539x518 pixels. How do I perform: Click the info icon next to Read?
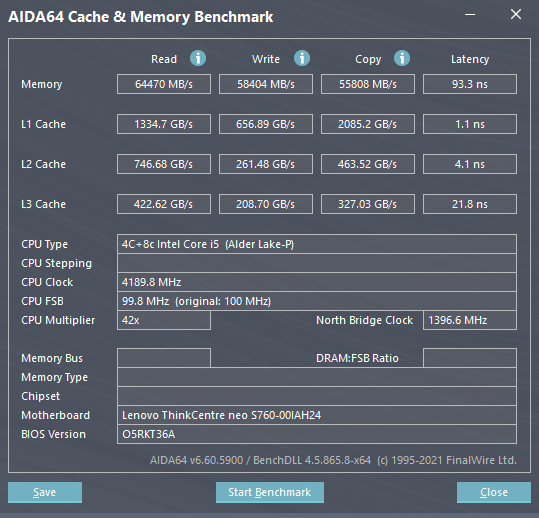point(198,58)
